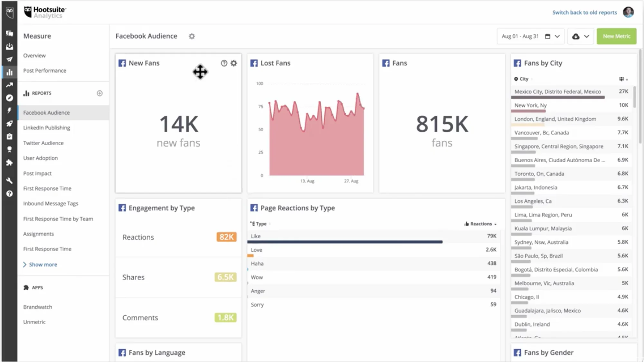Select the Twitter Audience report

(43, 143)
